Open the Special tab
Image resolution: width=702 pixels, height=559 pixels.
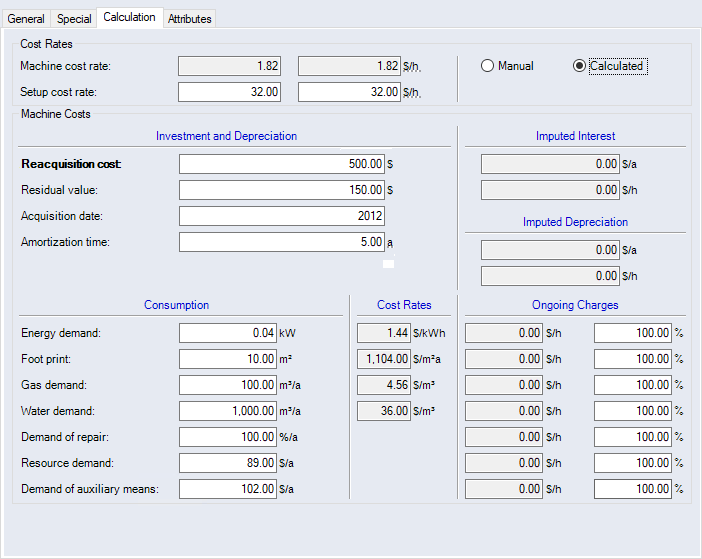coord(74,19)
